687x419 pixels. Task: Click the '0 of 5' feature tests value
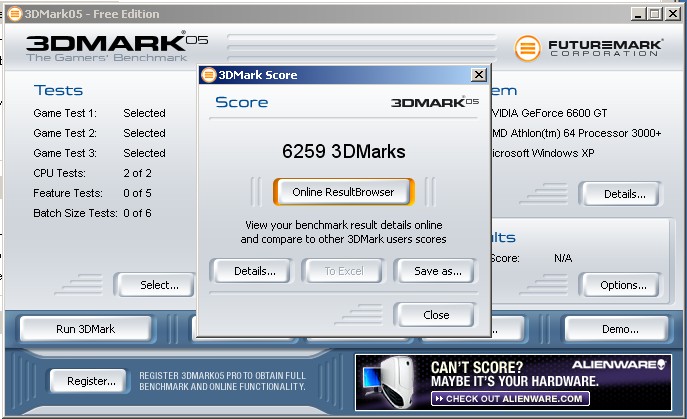click(x=137, y=193)
